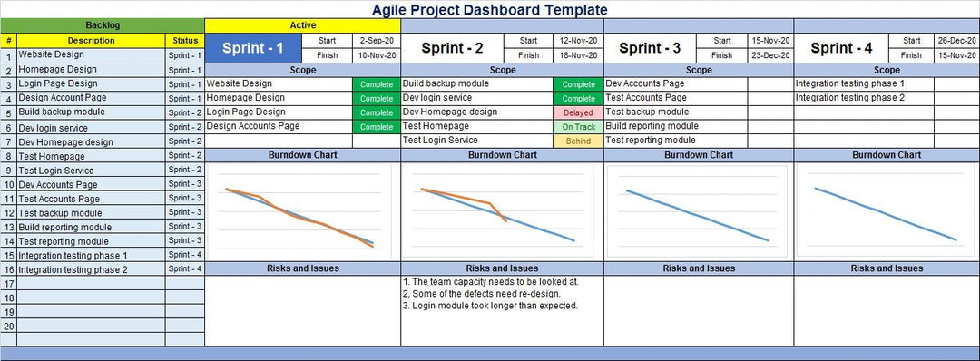Viewport: 980px width, 361px height.
Task: Click Sprint 1 start date 2-Sep-20
Action: pos(377,41)
